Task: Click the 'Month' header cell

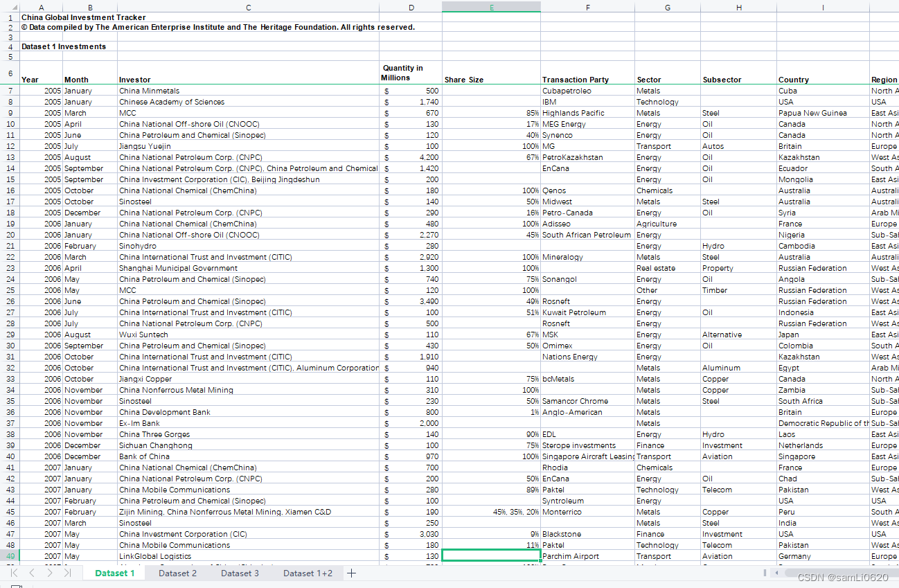Action: pyautogui.click(x=90, y=73)
